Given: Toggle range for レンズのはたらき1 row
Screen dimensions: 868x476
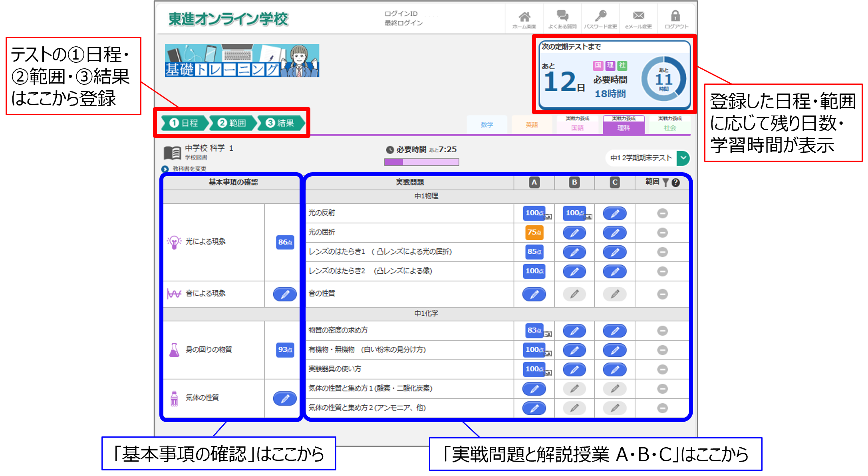Looking at the screenshot, I should click(x=662, y=252).
